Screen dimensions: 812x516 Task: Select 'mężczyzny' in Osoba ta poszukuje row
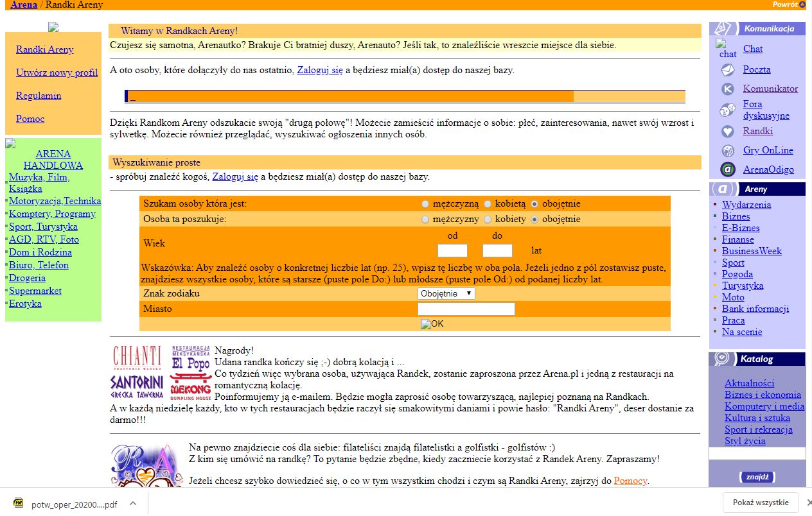point(425,219)
